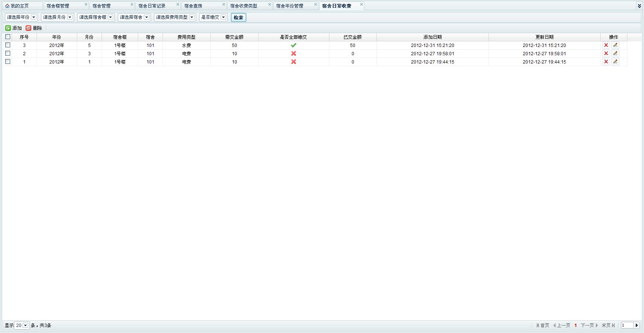This screenshot has width=644, height=333.
Task: Click the page number input field
Action: (x=627, y=325)
